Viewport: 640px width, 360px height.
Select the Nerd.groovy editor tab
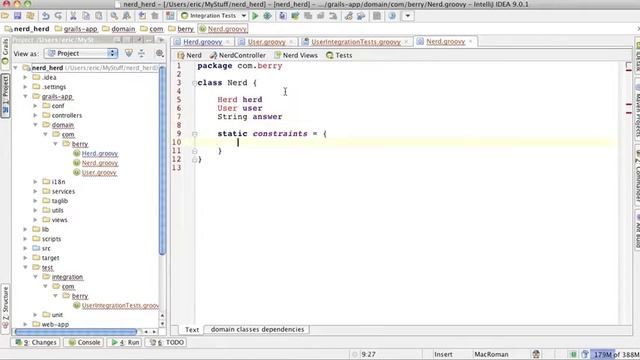click(445, 41)
